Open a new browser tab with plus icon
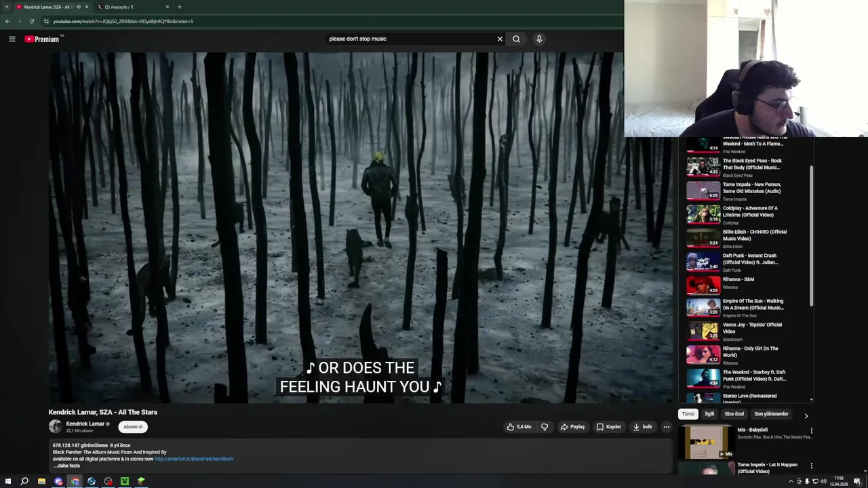The width and height of the screenshot is (868, 488). (x=179, y=7)
